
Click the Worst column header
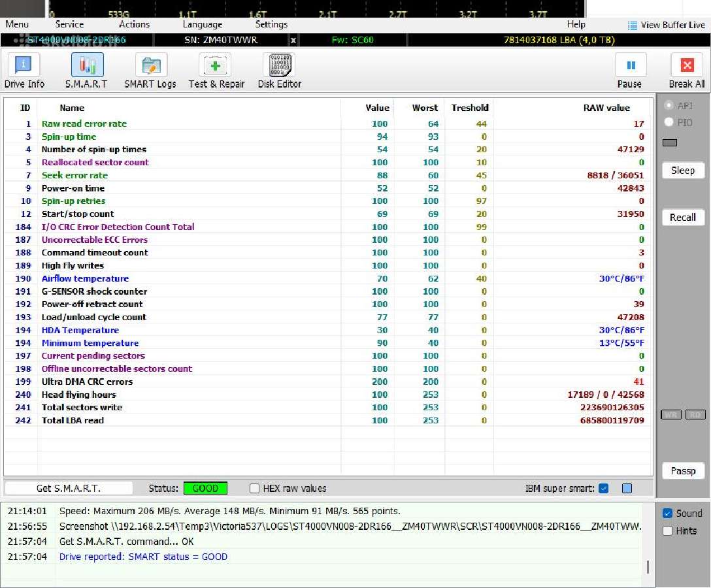(425, 108)
